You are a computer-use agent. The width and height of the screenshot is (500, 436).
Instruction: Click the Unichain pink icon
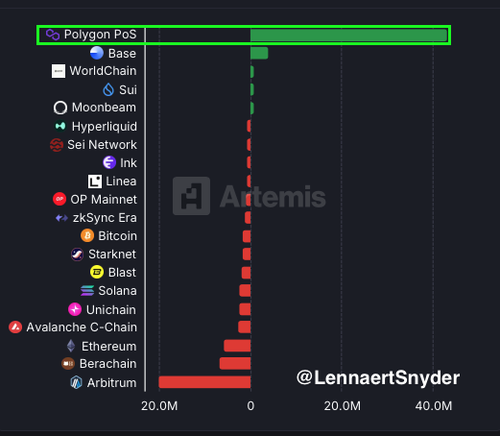click(x=75, y=309)
